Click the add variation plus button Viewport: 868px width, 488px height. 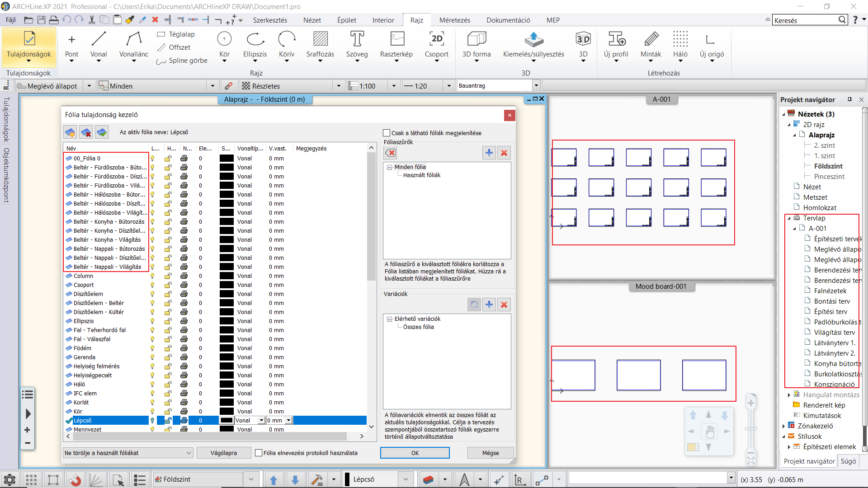pyautogui.click(x=489, y=305)
